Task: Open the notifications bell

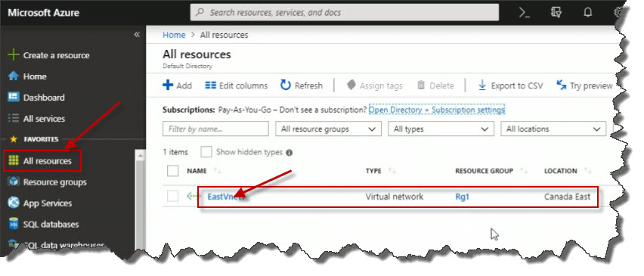Action: pyautogui.click(x=588, y=12)
